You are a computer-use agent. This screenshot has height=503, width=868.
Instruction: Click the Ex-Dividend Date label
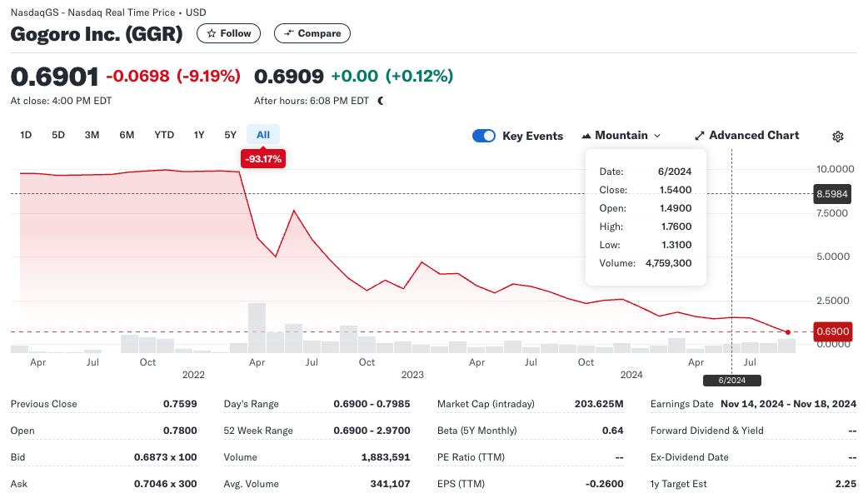(x=690, y=457)
